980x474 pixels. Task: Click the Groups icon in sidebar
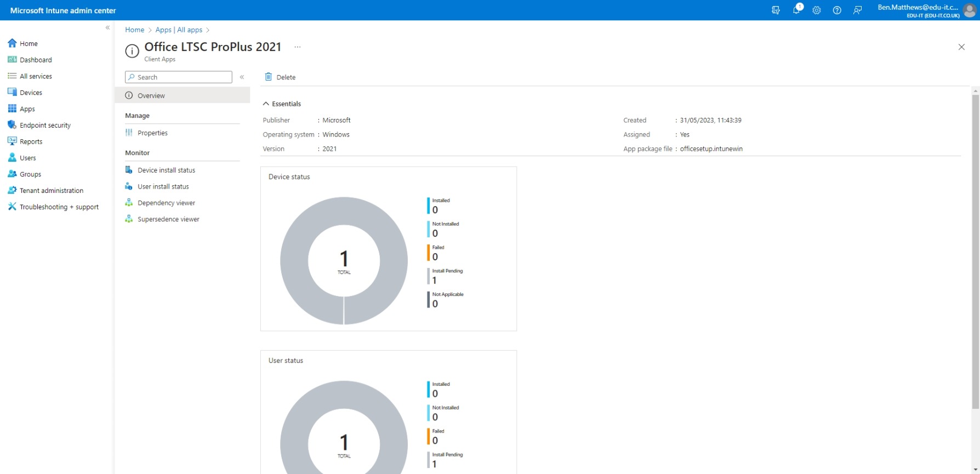point(12,174)
